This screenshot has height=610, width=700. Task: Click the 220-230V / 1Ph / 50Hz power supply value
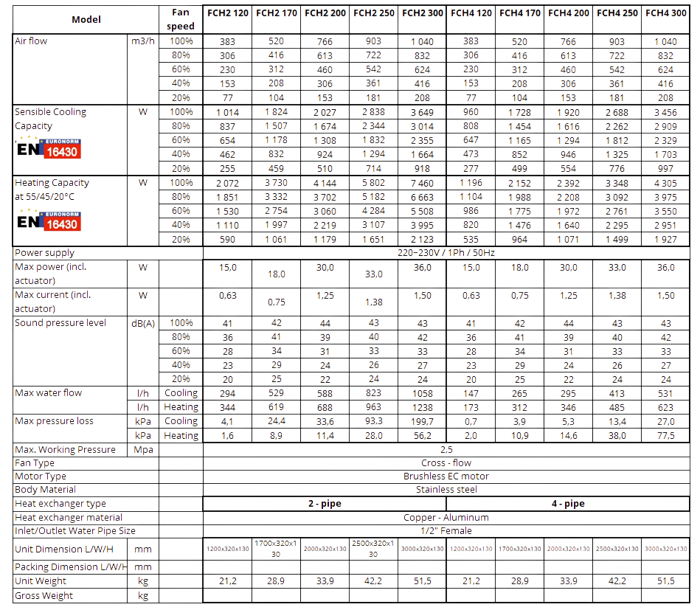tap(446, 253)
